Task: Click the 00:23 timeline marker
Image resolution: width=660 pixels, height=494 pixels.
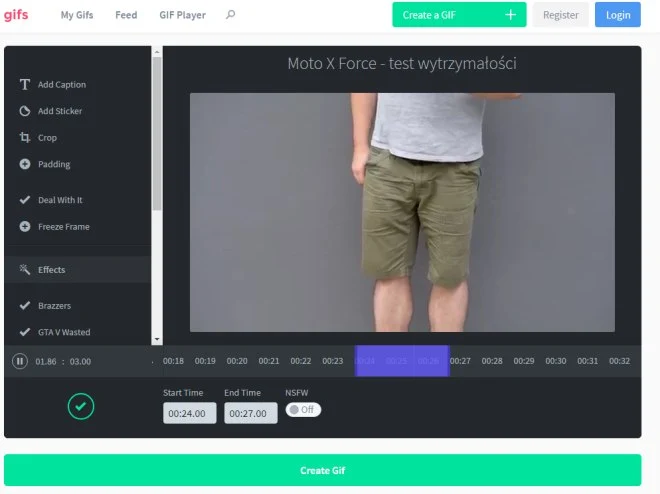Action: (333, 361)
